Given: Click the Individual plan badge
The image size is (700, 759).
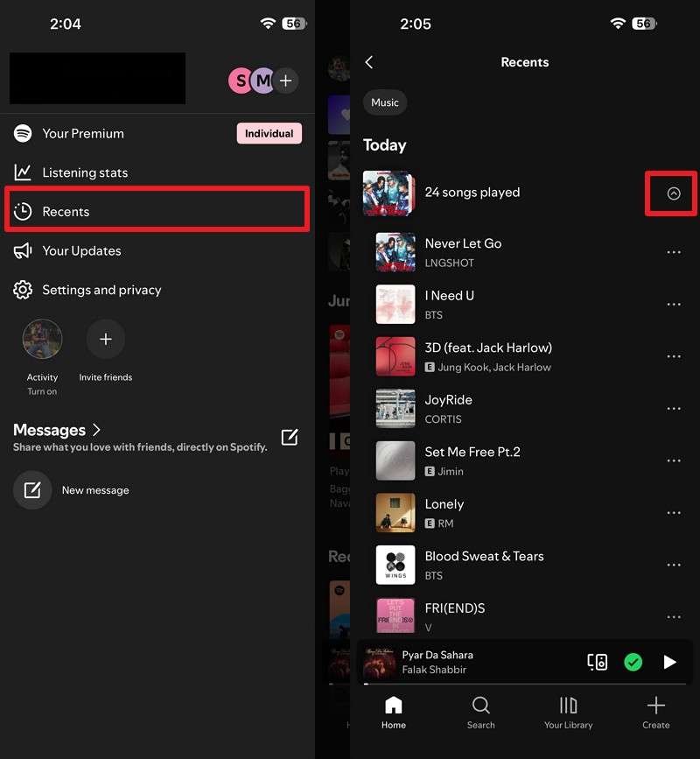Looking at the screenshot, I should tap(269, 133).
